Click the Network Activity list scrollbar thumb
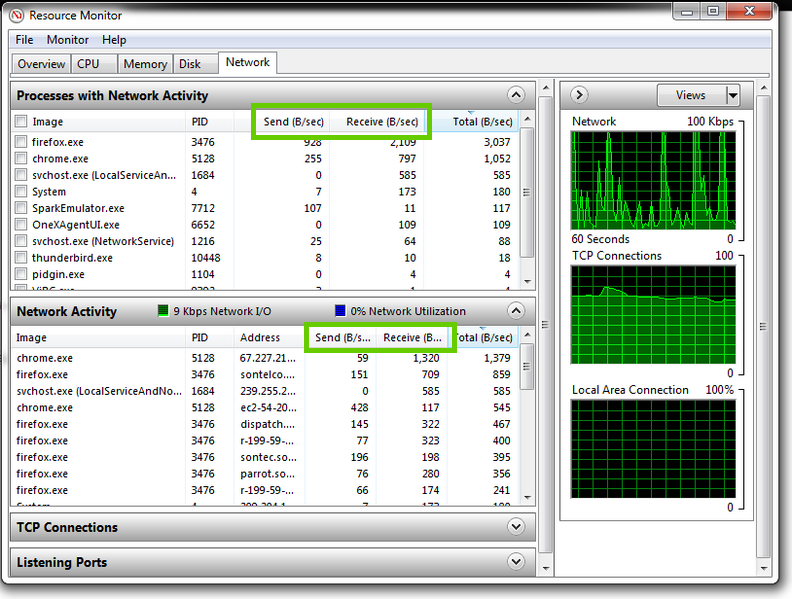This screenshot has width=792, height=599. point(527,367)
